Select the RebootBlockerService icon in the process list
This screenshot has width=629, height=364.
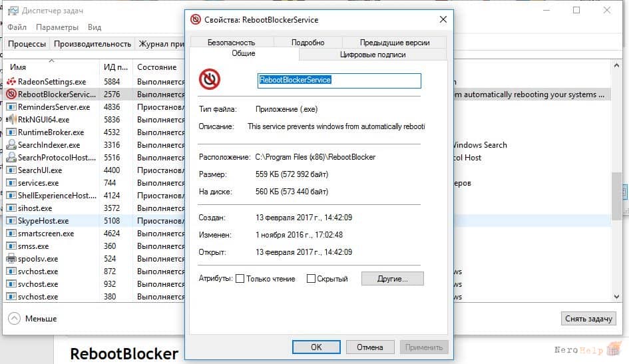tap(11, 94)
